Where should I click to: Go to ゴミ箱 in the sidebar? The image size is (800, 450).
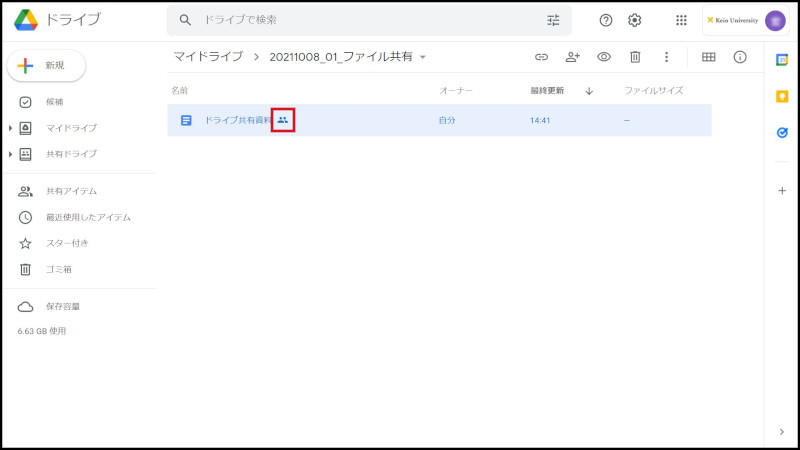[x=58, y=269]
